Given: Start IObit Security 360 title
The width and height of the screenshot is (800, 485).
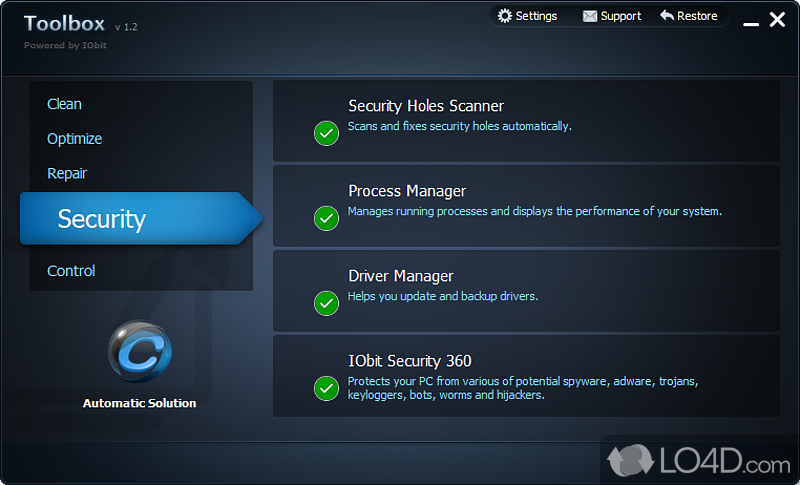Looking at the screenshot, I should [409, 361].
